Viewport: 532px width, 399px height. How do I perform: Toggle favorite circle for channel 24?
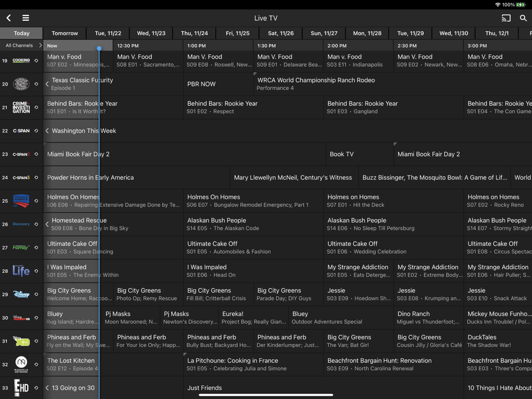coord(36,178)
